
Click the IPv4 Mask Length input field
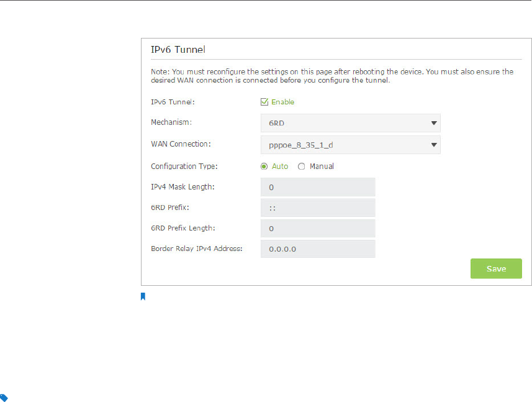tap(318, 187)
